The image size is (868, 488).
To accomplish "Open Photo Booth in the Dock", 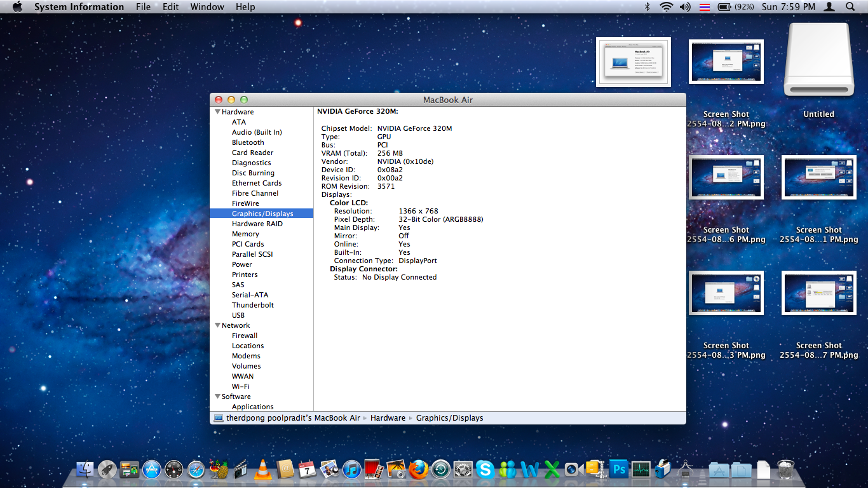I will (x=373, y=470).
